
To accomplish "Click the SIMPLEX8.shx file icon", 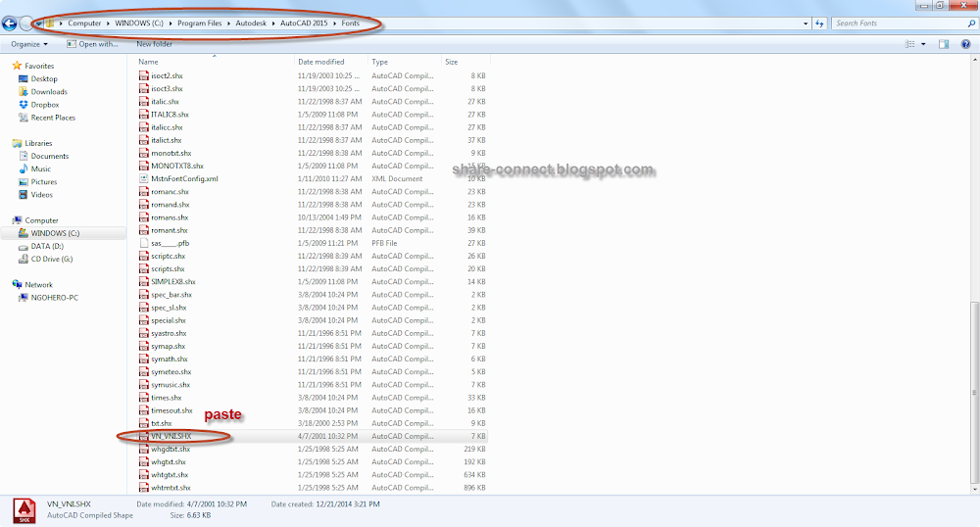I will tap(144, 281).
